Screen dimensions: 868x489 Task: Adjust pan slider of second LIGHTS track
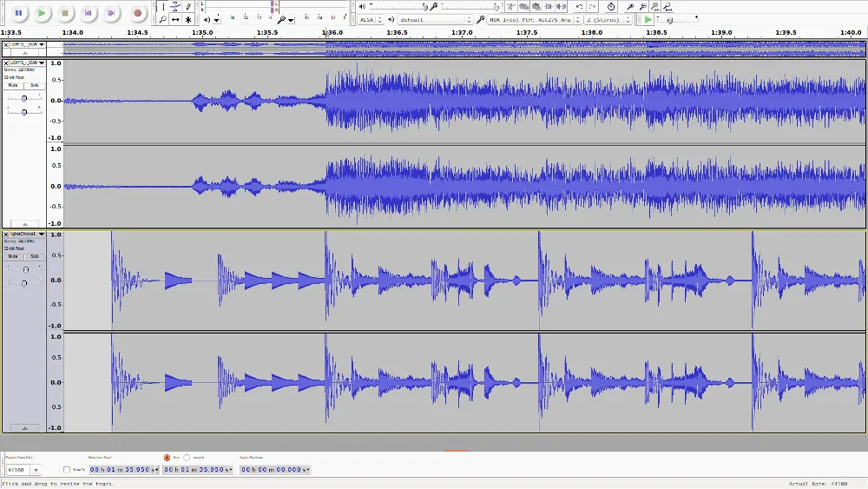(x=24, y=112)
